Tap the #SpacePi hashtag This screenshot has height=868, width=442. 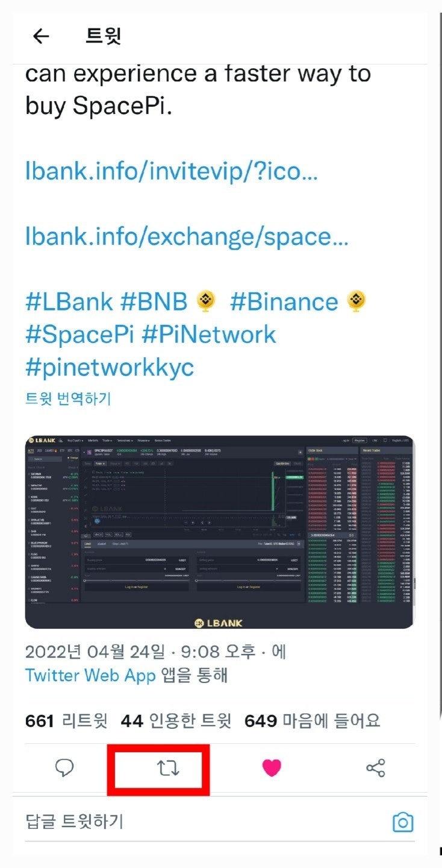80,334
